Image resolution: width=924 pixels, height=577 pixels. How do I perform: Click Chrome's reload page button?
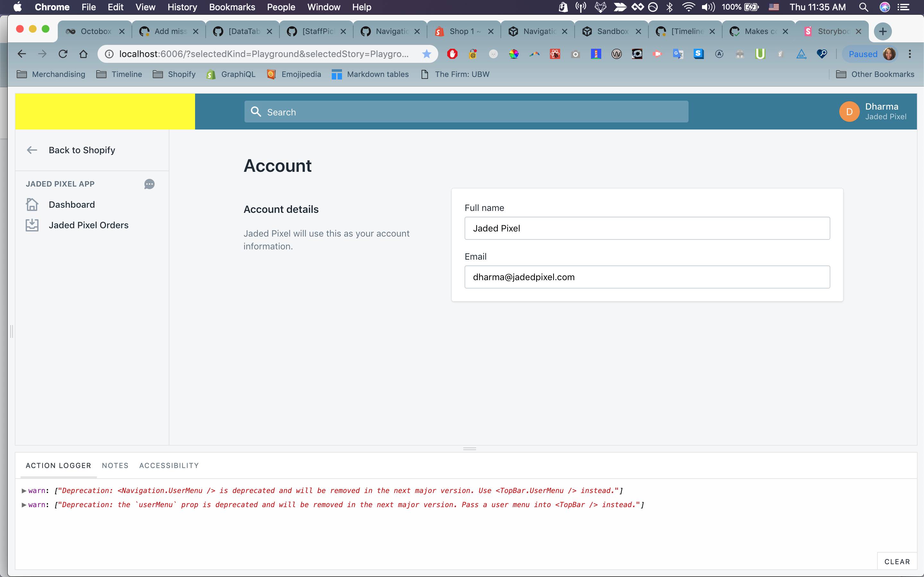pos(63,54)
